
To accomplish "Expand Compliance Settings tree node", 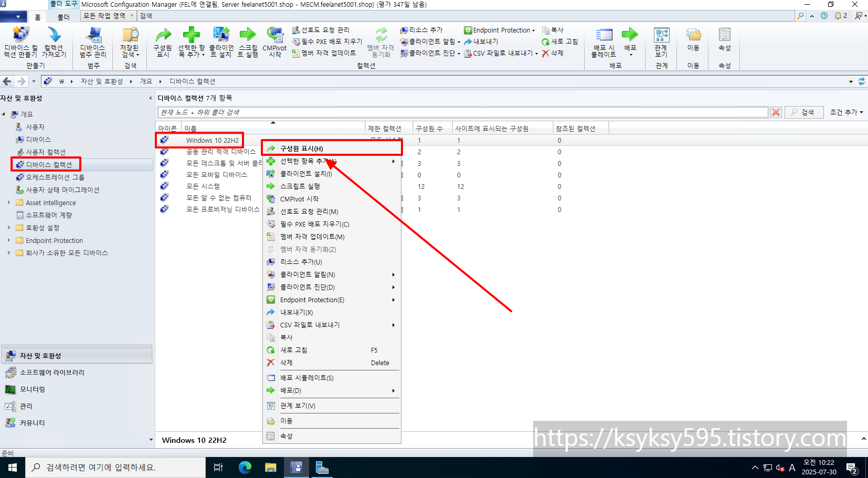I will pos(9,228).
